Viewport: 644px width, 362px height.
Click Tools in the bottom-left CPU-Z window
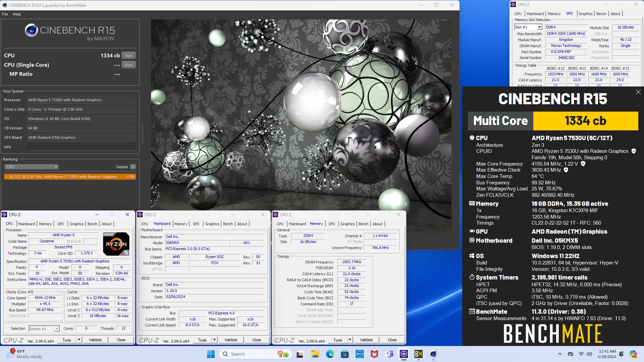67,340
